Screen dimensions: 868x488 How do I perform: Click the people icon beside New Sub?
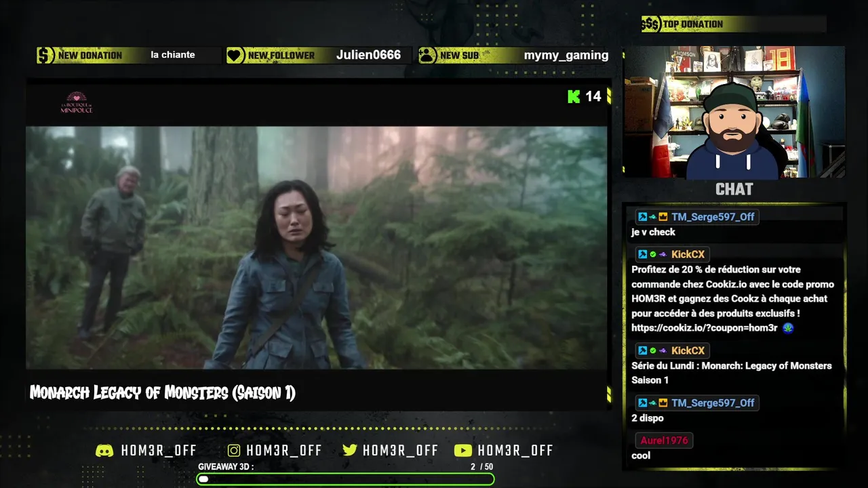pos(427,56)
